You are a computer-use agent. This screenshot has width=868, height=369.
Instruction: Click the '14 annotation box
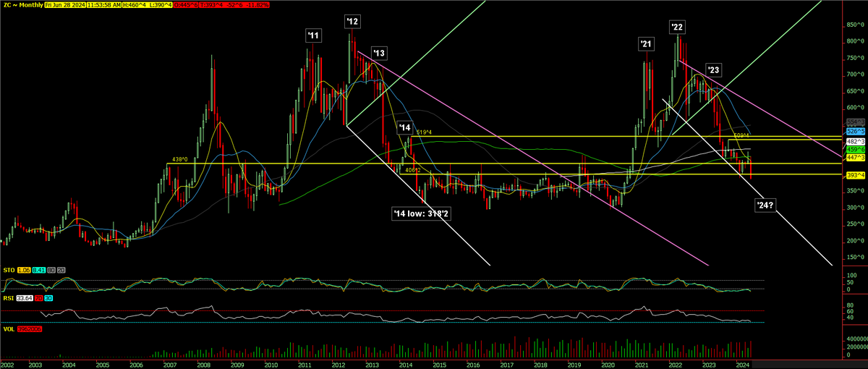pyautogui.click(x=404, y=127)
